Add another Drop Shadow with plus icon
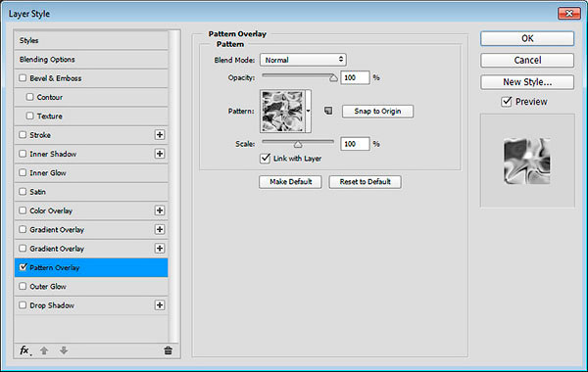Screen dimensions: 588x372 (x=160, y=305)
